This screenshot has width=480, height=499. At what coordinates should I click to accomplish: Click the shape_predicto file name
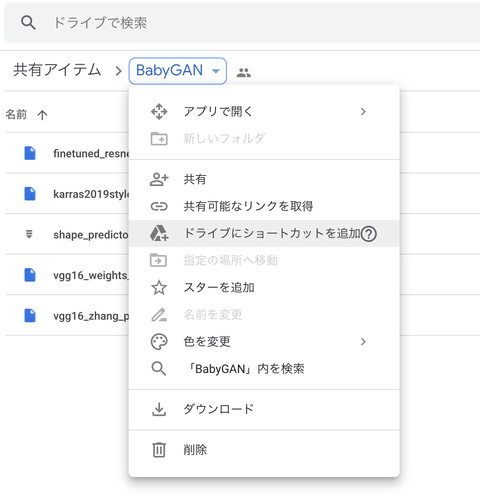pos(91,235)
